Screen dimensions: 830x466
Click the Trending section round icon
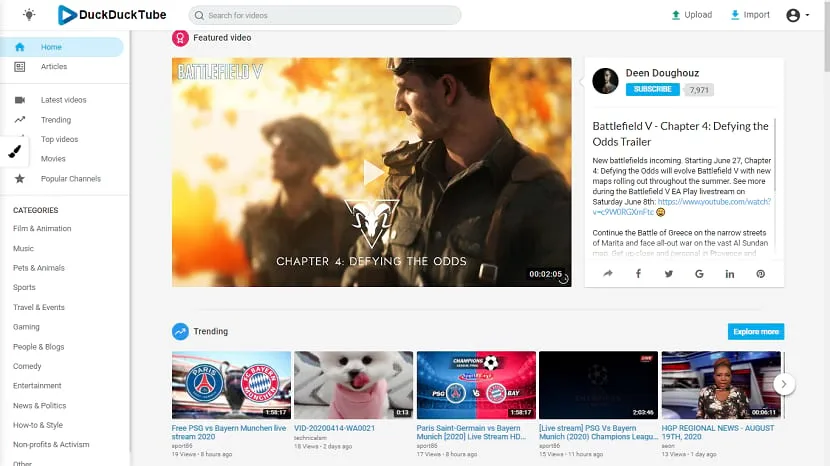coord(180,331)
